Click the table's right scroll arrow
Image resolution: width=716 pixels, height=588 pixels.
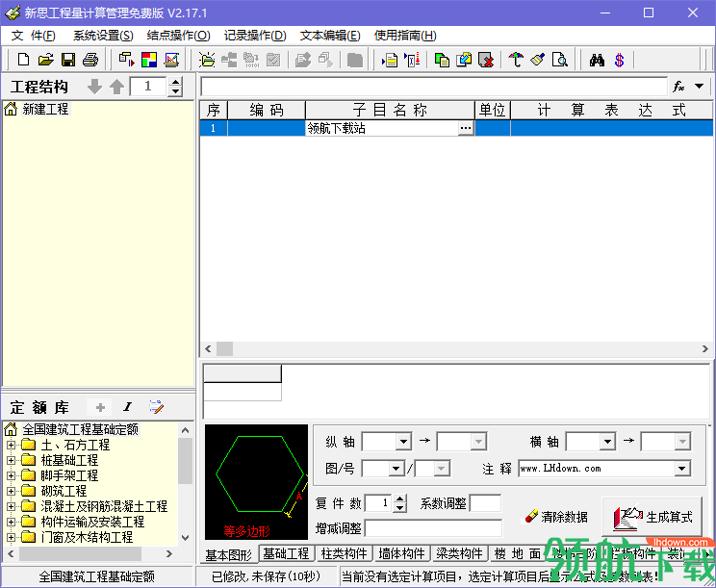click(705, 348)
